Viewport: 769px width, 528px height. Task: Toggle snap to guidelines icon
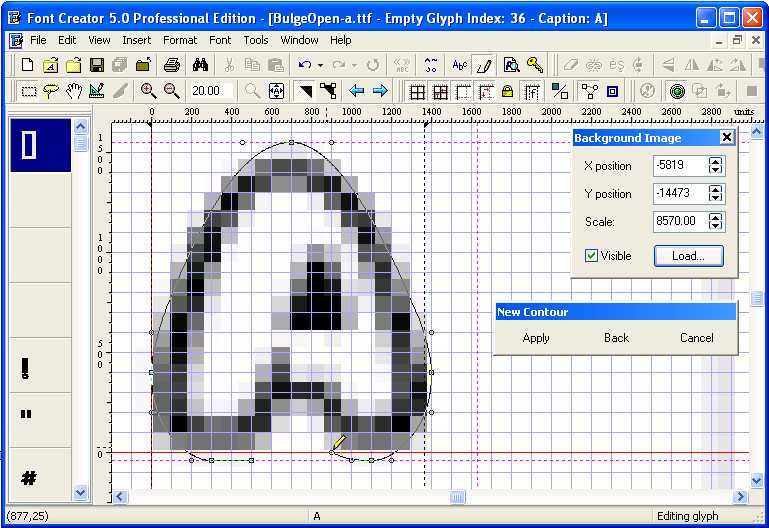tap(486, 91)
